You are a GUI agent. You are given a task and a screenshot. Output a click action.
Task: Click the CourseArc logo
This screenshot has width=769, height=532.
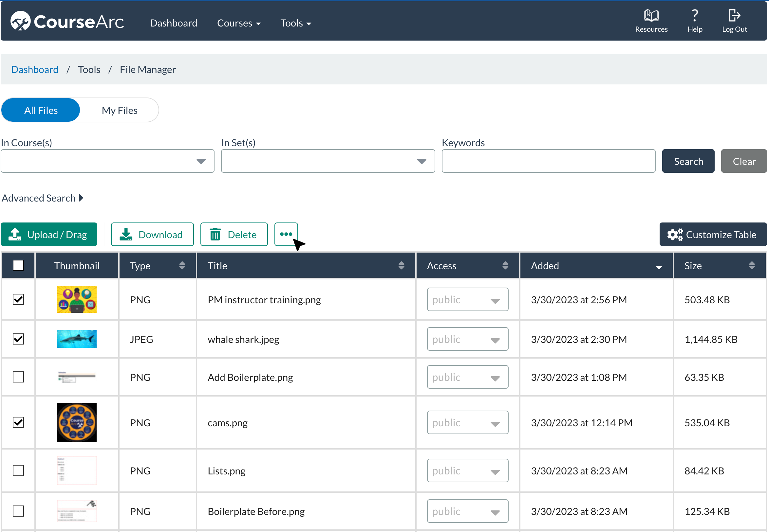pyautogui.click(x=67, y=22)
